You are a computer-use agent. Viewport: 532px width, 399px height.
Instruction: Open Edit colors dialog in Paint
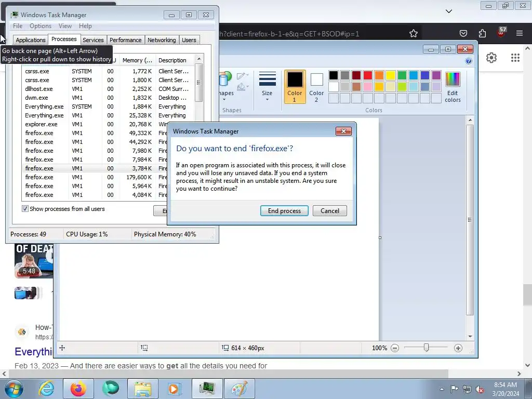453,87
